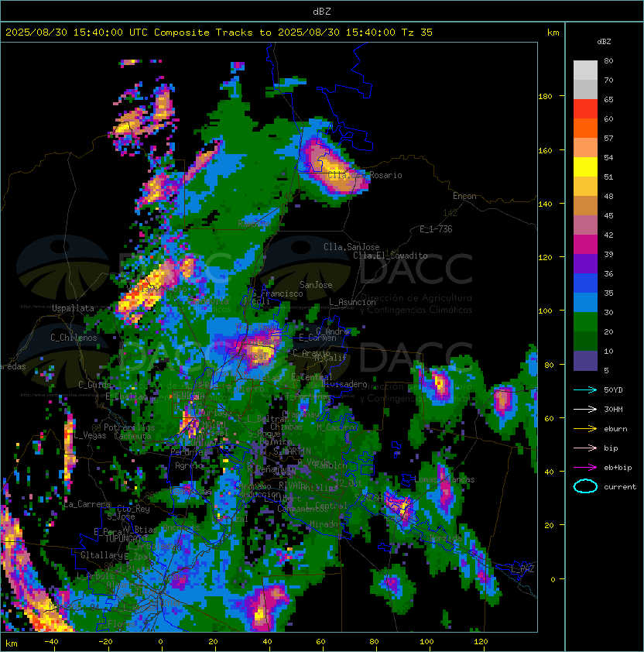Click the Clla.SanJose label
This screenshot has height=652, width=644.
point(351,247)
